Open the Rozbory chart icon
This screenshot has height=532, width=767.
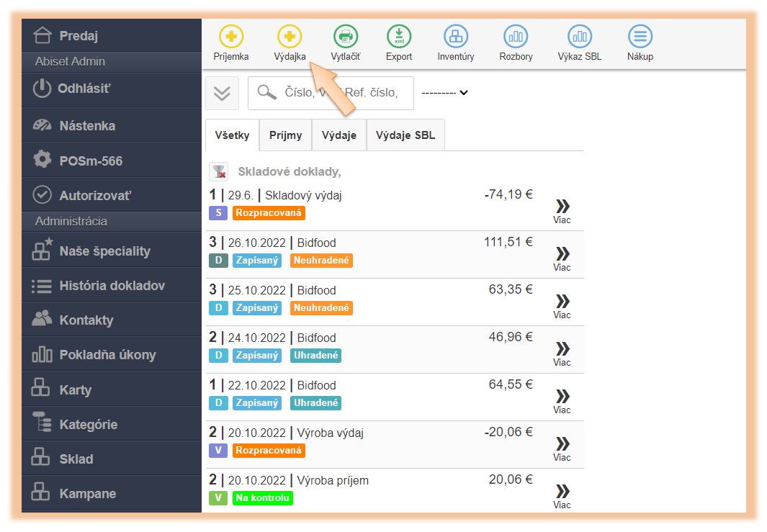coord(516,36)
